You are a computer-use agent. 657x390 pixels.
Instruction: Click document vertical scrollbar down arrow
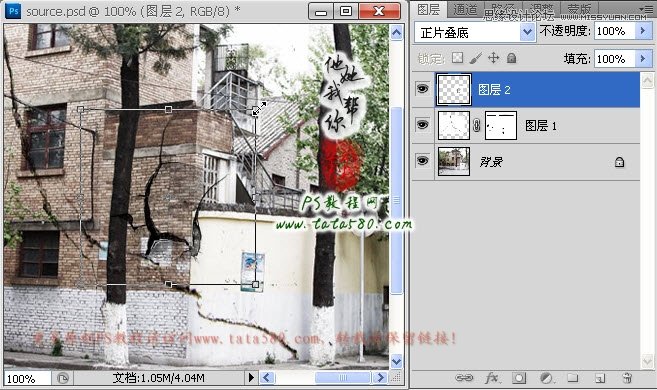396,361
